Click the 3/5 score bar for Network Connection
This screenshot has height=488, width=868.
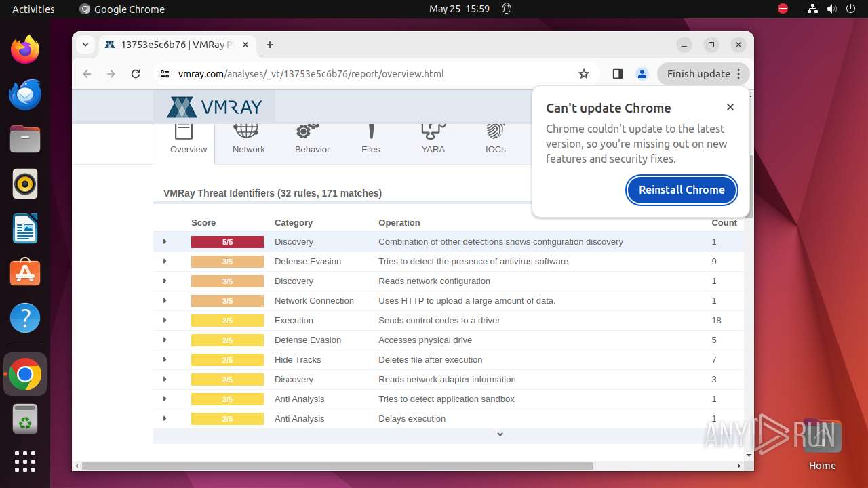(x=227, y=301)
